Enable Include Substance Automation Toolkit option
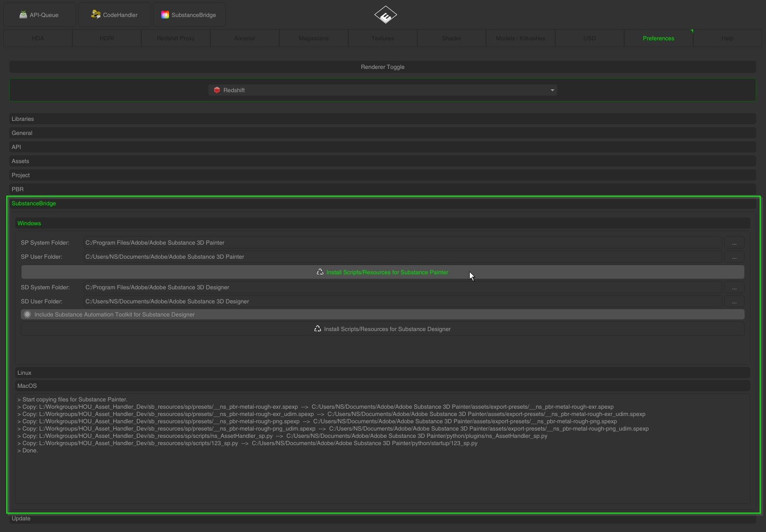766x532 pixels. click(x=28, y=315)
